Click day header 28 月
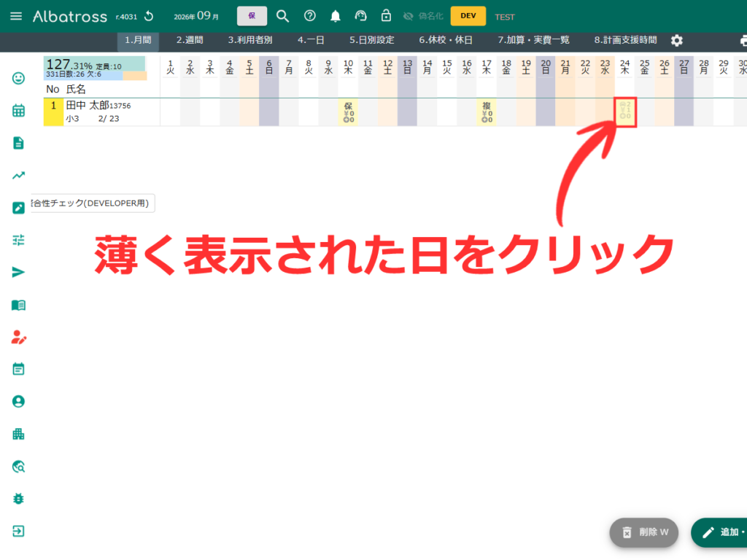This screenshot has width=747, height=560. tap(704, 66)
